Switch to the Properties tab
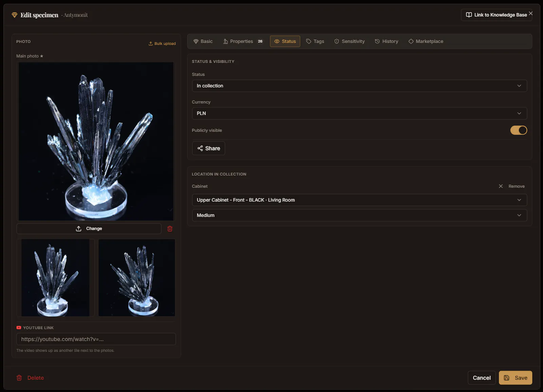This screenshot has width=543, height=392. pyautogui.click(x=243, y=41)
